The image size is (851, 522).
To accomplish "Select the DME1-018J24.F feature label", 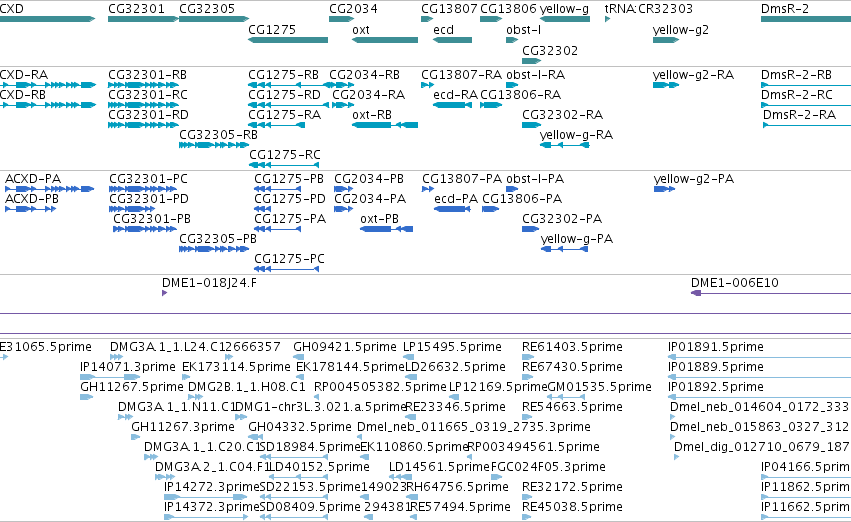I will [x=209, y=283].
